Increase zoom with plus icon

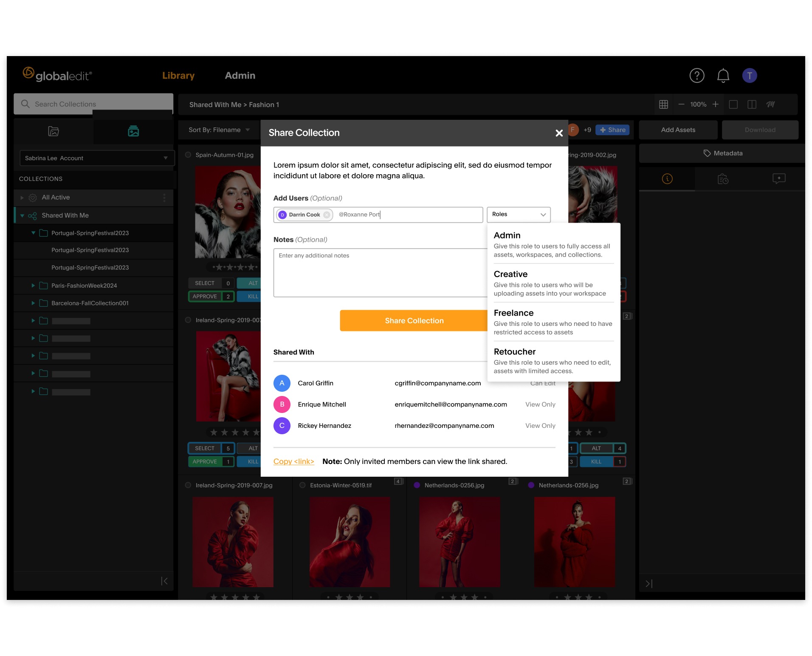(716, 105)
